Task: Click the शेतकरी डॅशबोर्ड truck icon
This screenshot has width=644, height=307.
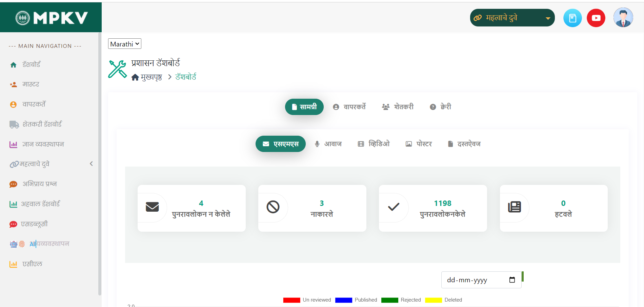Action: click(x=14, y=124)
